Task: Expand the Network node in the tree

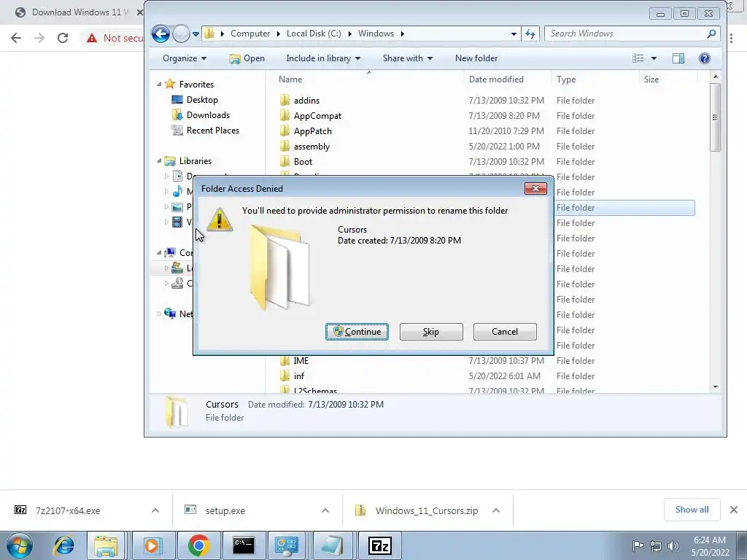Action: click(159, 314)
